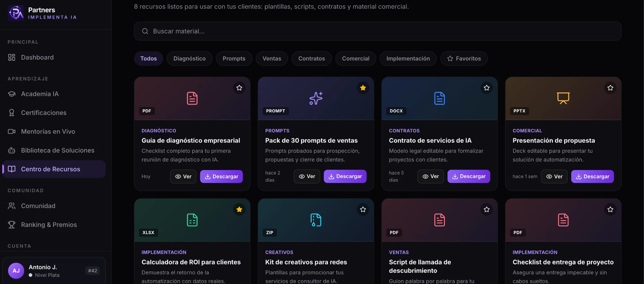The height and width of the screenshot is (284, 644).
Task: Open Ranking & Premios page
Action: click(54, 225)
